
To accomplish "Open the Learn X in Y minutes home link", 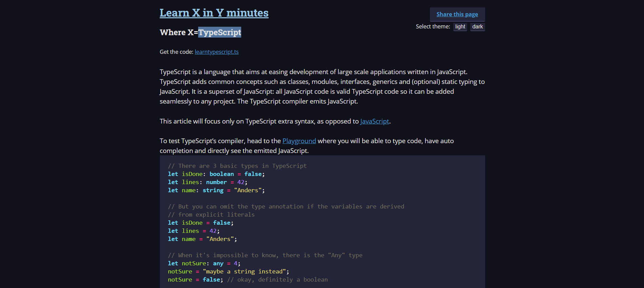I will (214, 13).
